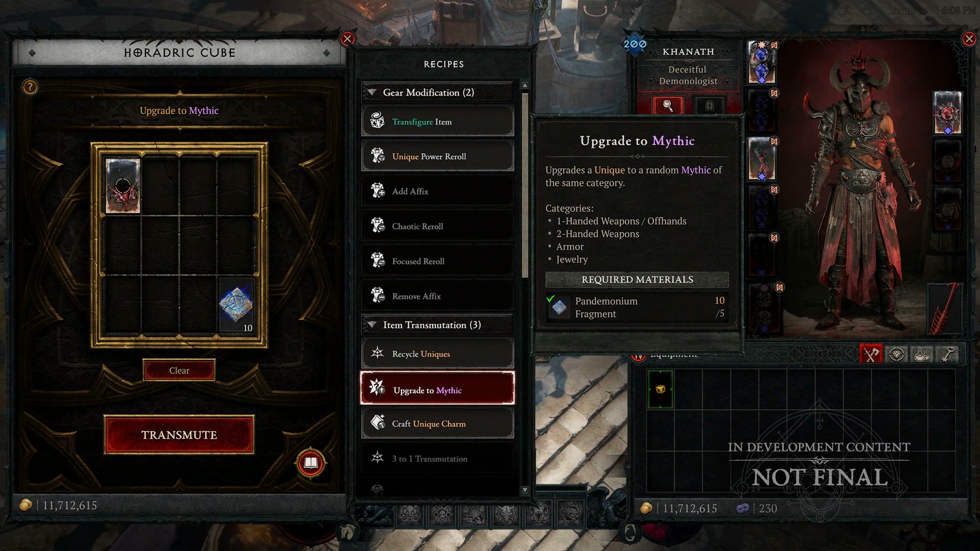980x551 pixels.
Task: Clear the cube contents
Action: [x=179, y=370]
